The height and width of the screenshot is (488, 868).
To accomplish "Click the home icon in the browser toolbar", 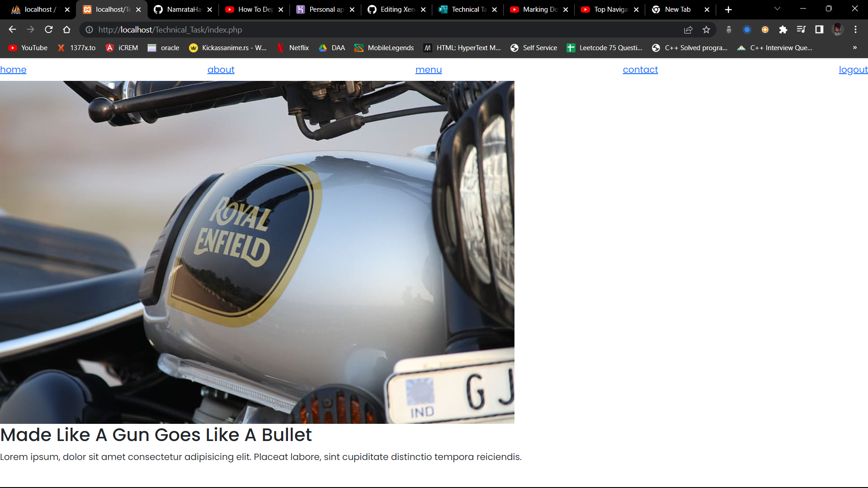I will [x=66, y=30].
